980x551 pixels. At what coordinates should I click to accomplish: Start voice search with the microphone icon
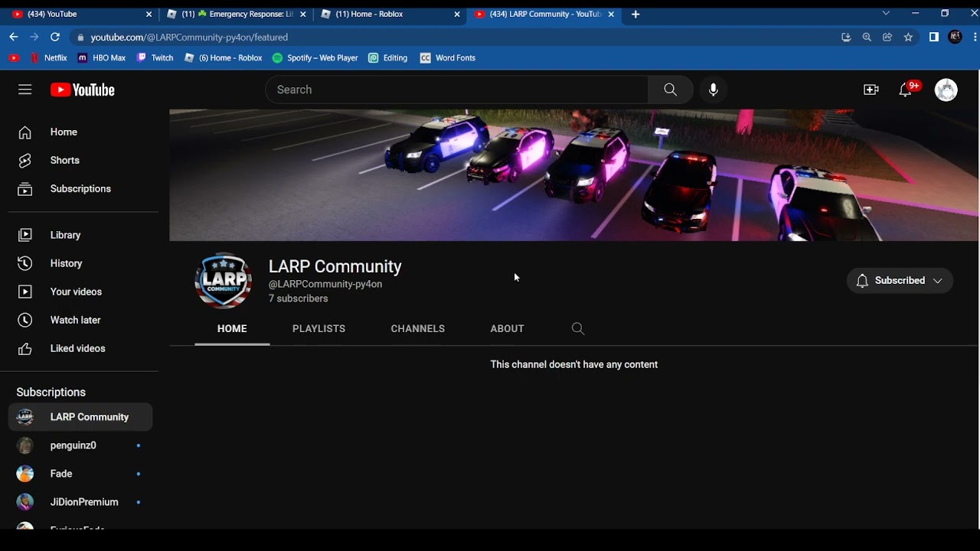(x=714, y=90)
